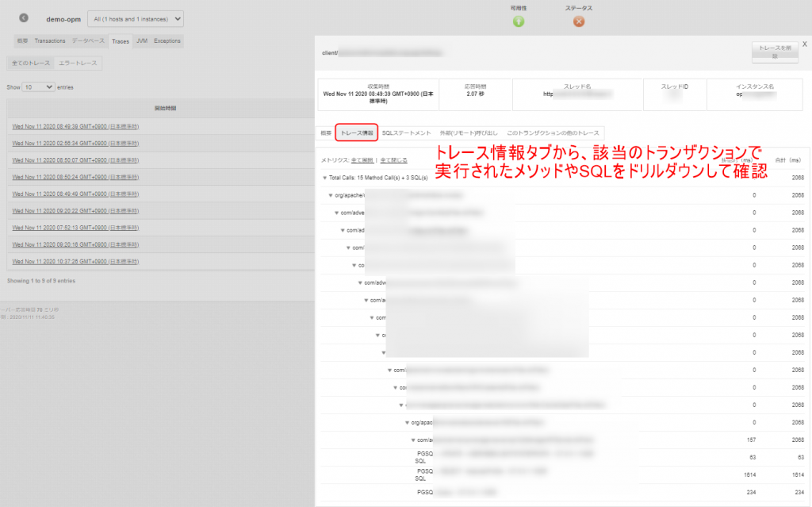The width and height of the screenshot is (812, 507).
Task: Click the demo-opm monitor name
Action: tap(63, 19)
